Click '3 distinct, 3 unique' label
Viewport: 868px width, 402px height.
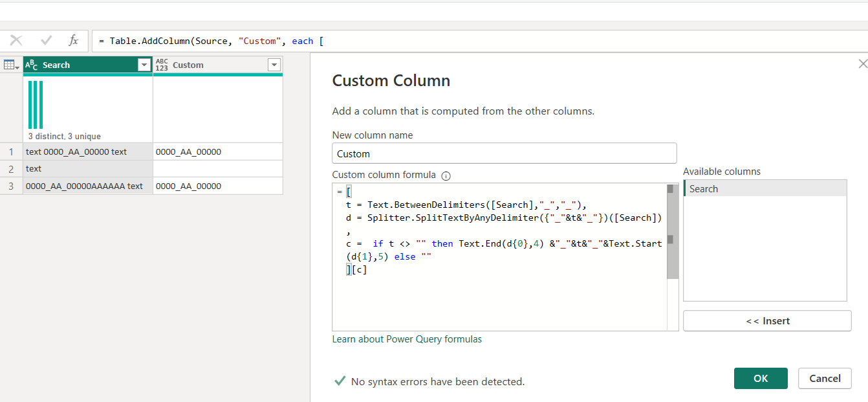(65, 137)
